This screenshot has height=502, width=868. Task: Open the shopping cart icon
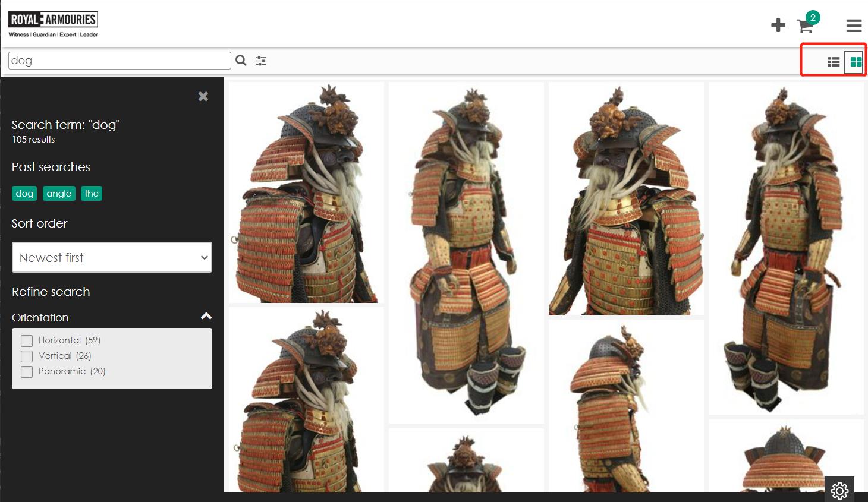[x=805, y=26]
